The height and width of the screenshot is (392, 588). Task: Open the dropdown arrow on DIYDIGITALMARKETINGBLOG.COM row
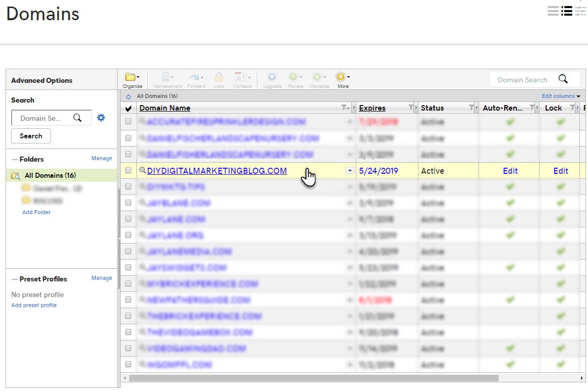350,170
